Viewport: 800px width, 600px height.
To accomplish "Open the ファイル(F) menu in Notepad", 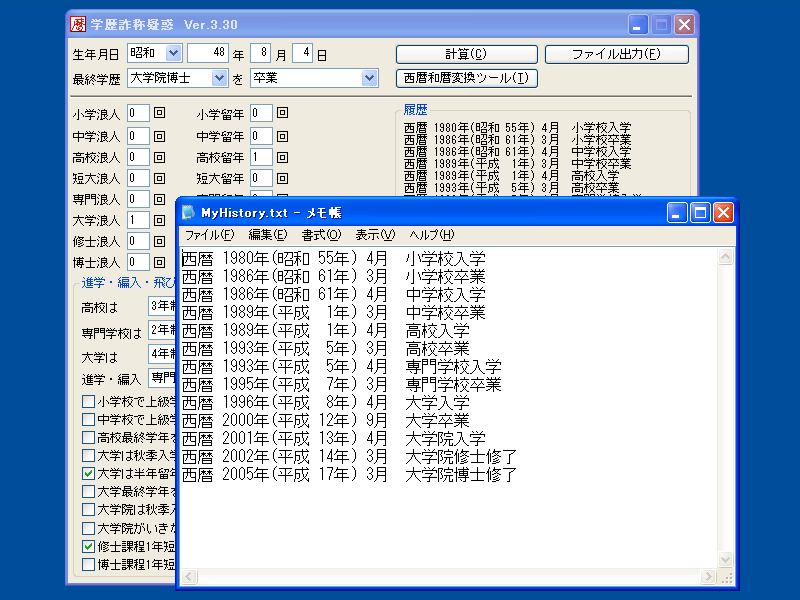I will 209,235.
